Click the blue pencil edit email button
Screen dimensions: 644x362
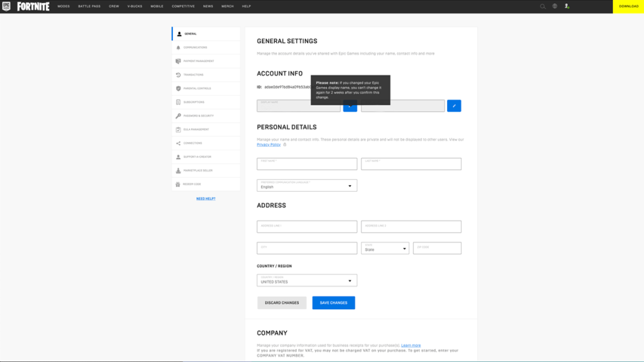(x=454, y=106)
